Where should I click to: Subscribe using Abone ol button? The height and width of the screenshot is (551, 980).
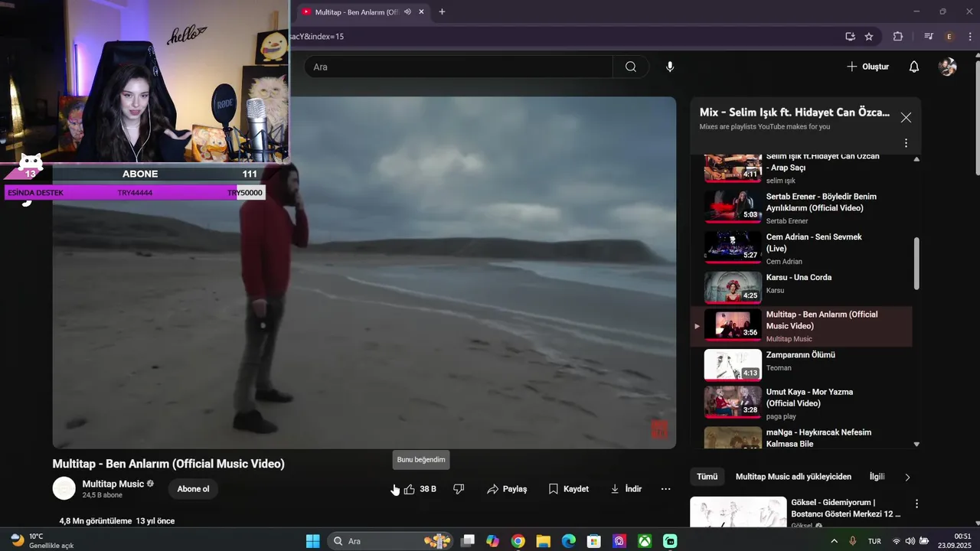point(193,489)
